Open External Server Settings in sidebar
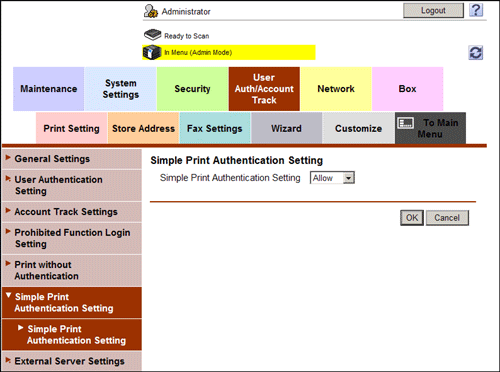The width and height of the screenshot is (500, 372). pyautogui.click(x=72, y=361)
